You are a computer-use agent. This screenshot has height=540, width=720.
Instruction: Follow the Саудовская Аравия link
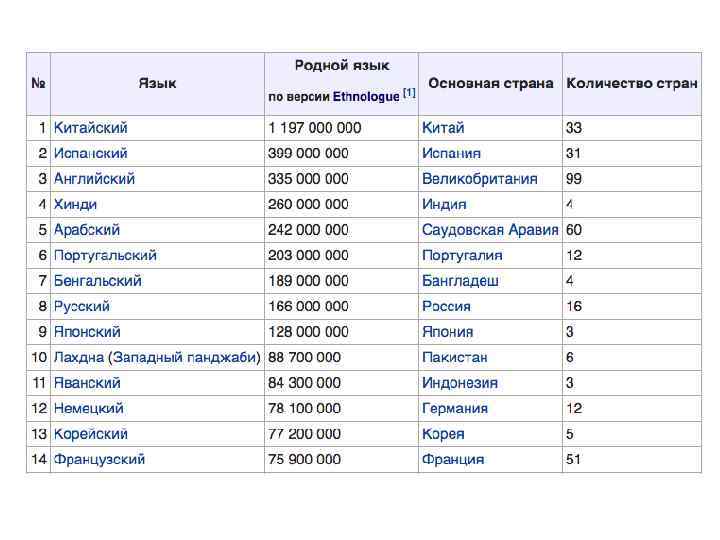click(x=490, y=230)
